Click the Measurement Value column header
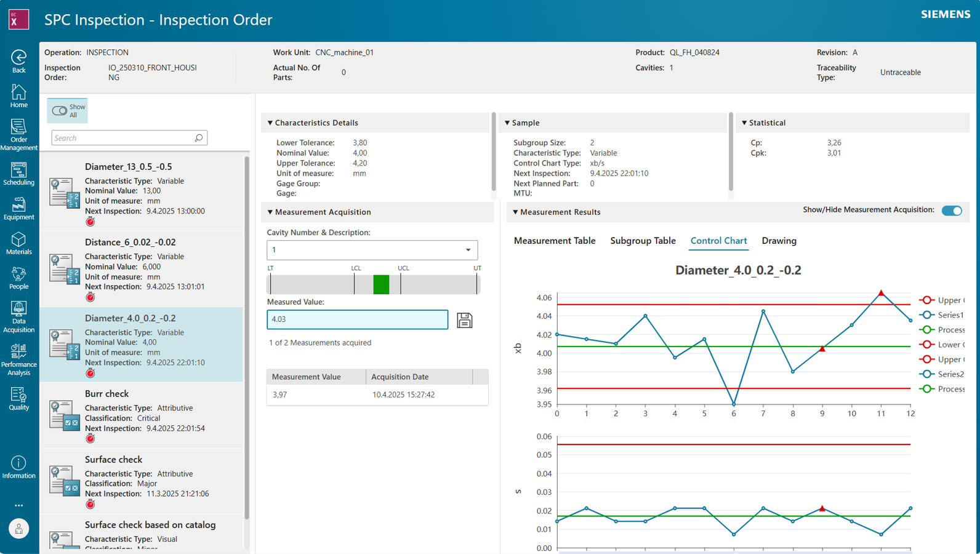This screenshot has width=980, height=554. point(316,377)
